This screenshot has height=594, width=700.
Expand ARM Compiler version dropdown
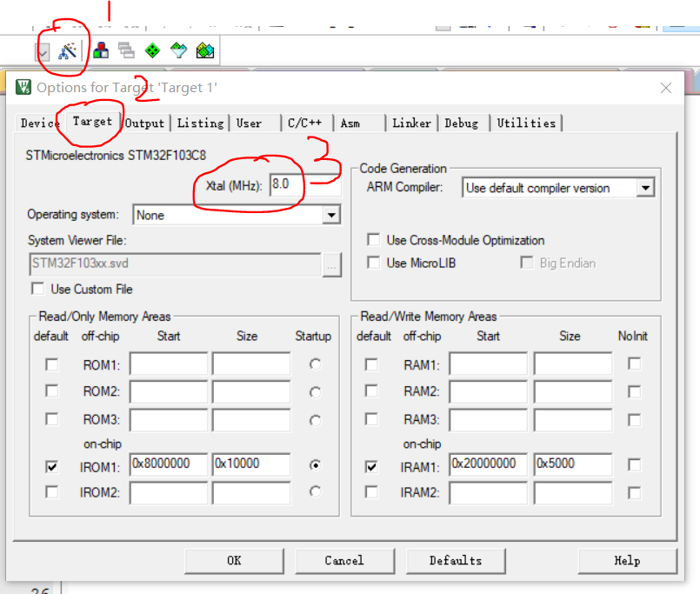click(645, 188)
